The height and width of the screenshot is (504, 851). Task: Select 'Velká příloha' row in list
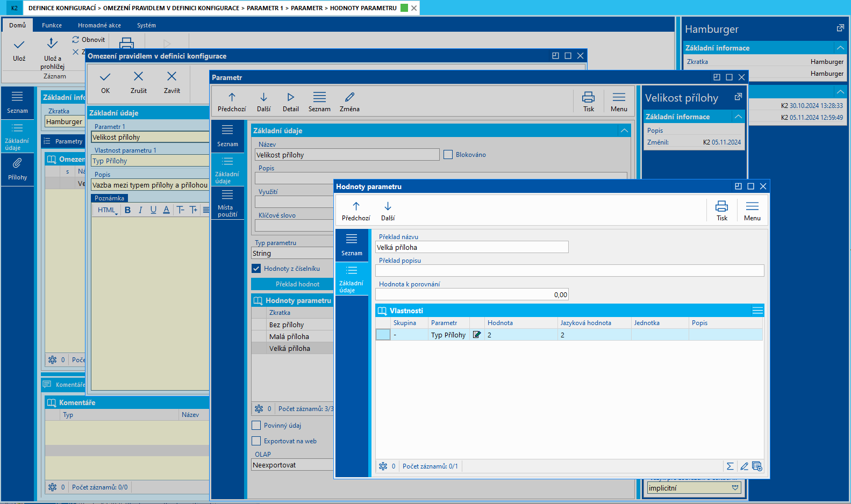click(x=292, y=348)
